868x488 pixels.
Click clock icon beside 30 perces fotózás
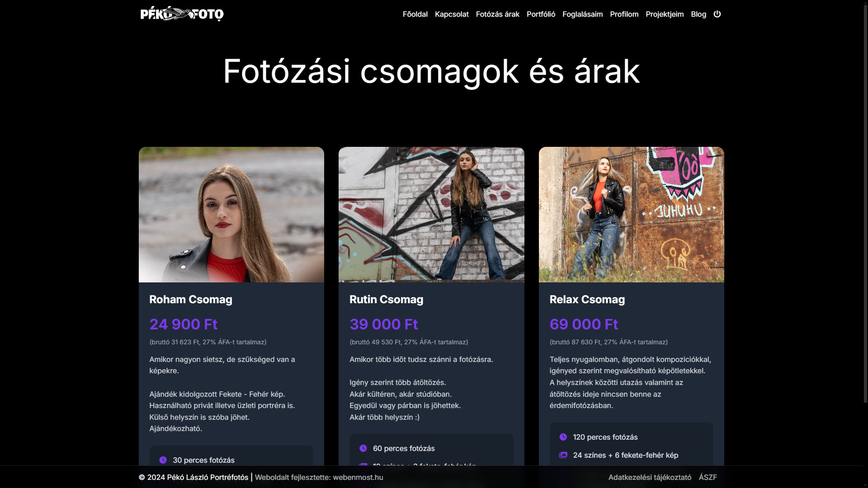(163, 460)
